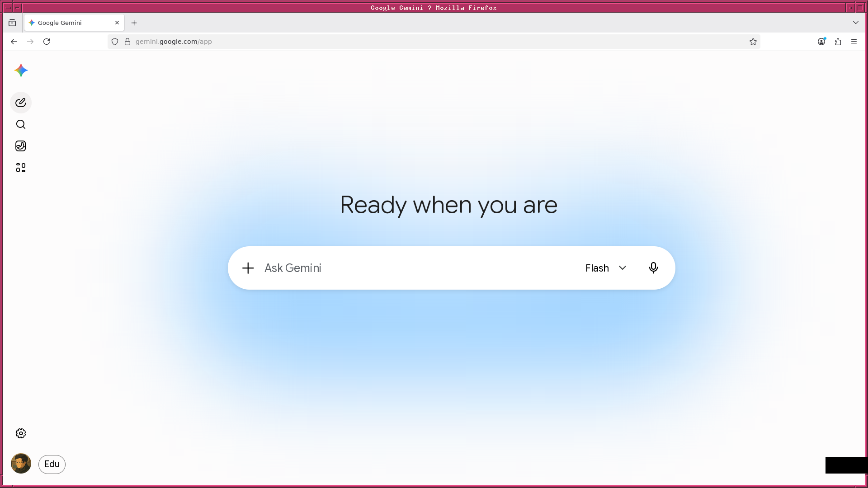Open Firefox hamburger application menu

pos(854,42)
